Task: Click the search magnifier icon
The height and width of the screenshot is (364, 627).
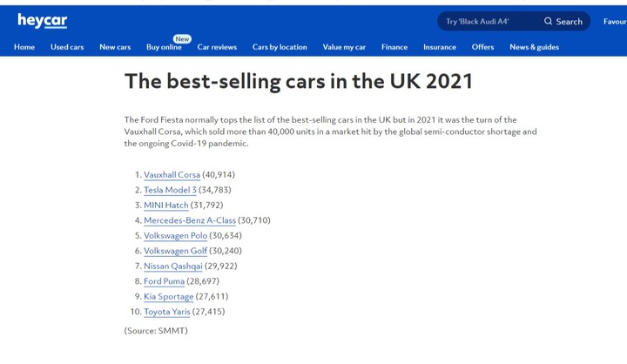Action: click(548, 21)
